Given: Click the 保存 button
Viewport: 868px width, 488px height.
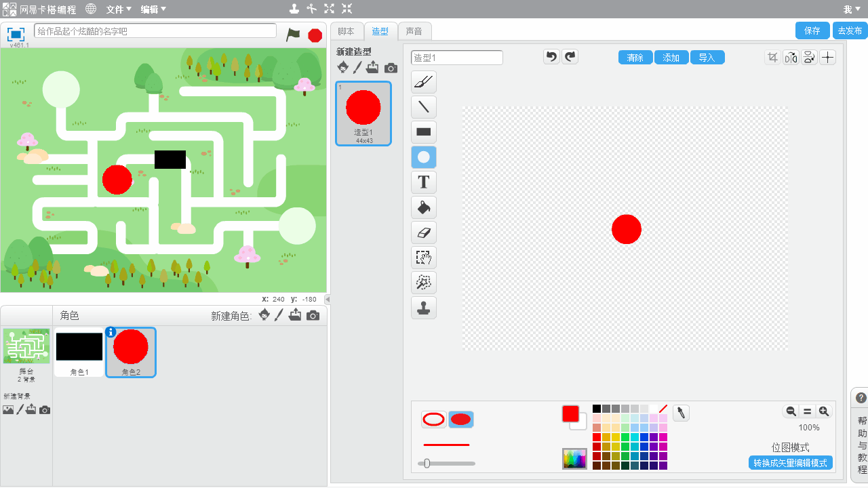Looking at the screenshot, I should (812, 30).
